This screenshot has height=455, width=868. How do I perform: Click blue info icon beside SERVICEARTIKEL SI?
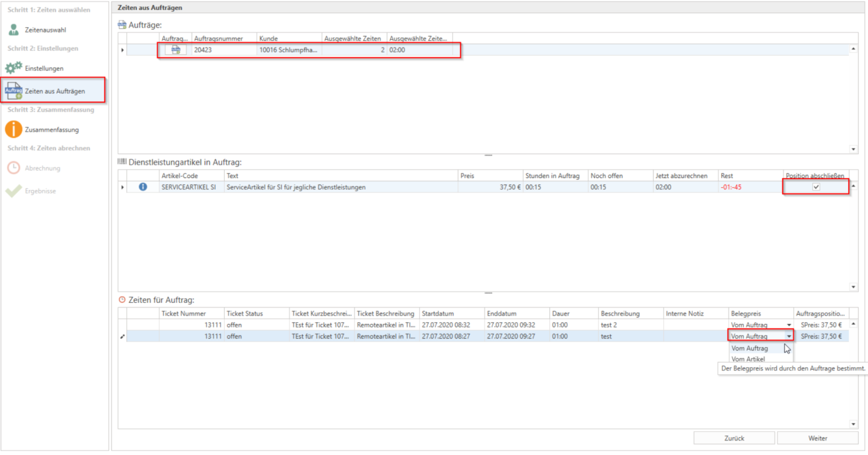coord(143,187)
